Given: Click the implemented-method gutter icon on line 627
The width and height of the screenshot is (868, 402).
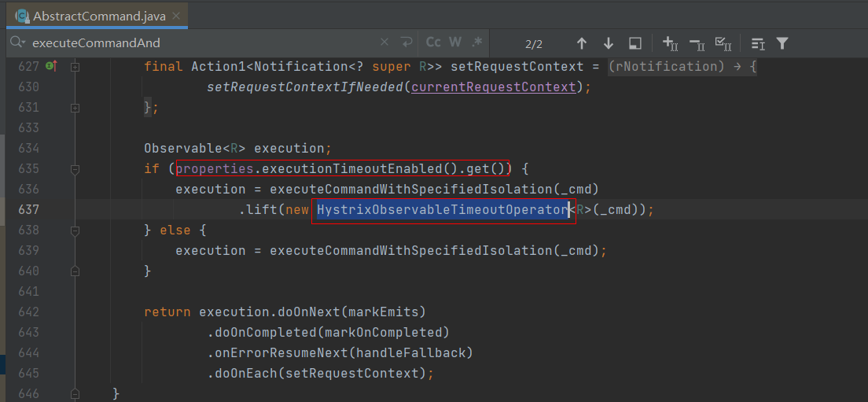Looking at the screenshot, I should pyautogui.click(x=51, y=66).
